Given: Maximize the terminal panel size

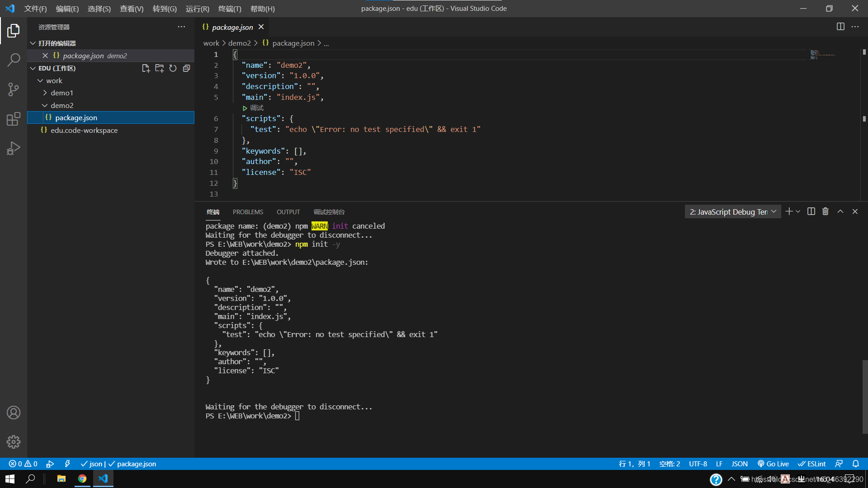Looking at the screenshot, I should pos(840,211).
